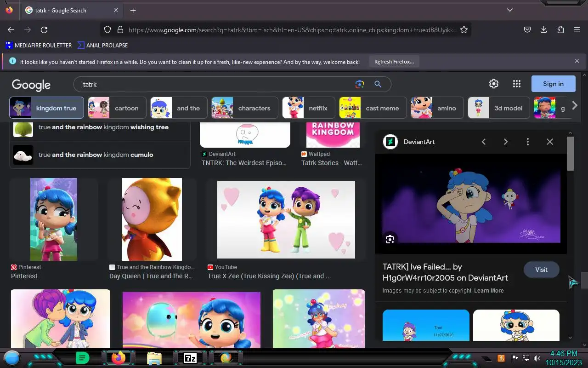Go to Google homepage logo
This screenshot has height=368, width=588.
pyautogui.click(x=31, y=85)
